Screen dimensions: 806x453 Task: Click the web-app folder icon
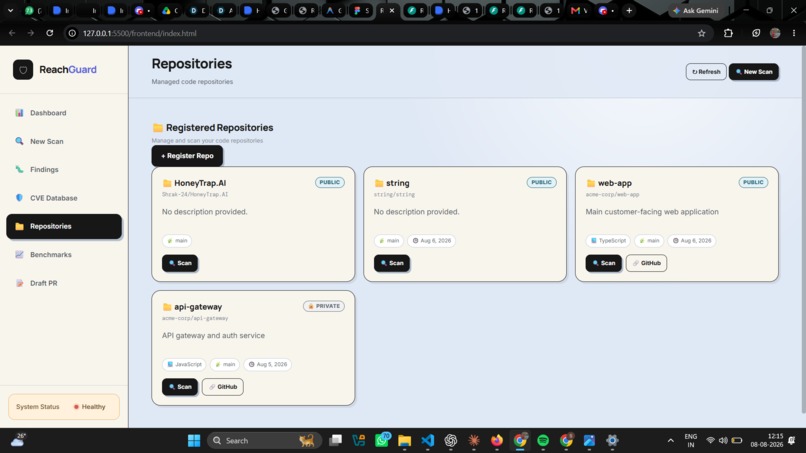pyautogui.click(x=591, y=183)
